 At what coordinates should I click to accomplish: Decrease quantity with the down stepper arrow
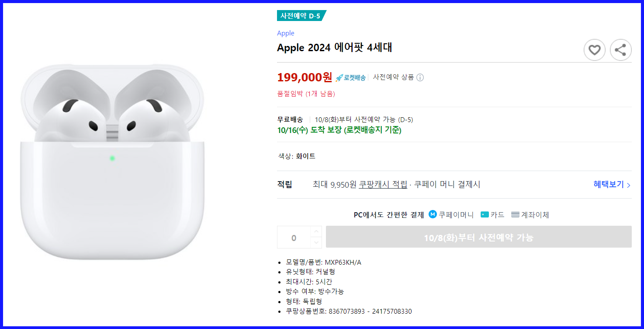pyautogui.click(x=316, y=242)
